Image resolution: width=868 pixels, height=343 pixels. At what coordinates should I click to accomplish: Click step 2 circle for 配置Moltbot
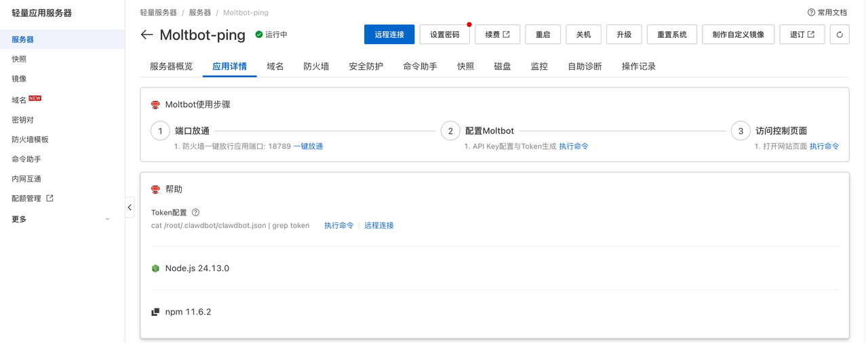(450, 131)
